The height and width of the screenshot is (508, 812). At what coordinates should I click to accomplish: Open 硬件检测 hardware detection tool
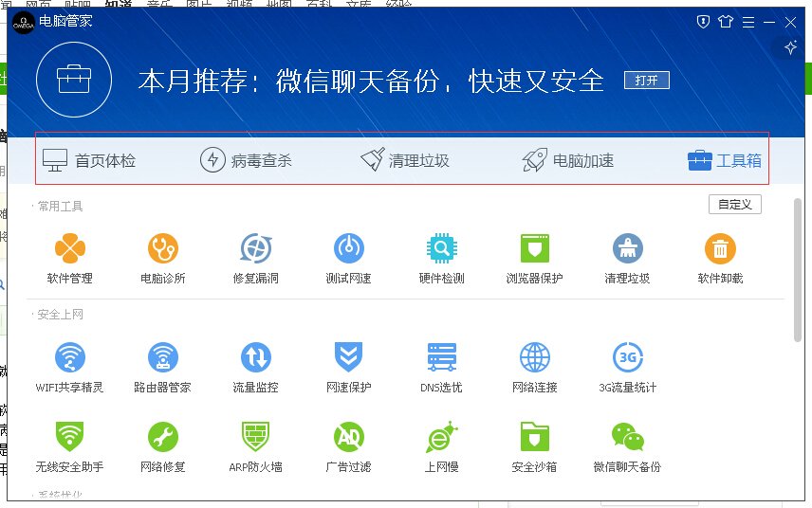(x=442, y=258)
